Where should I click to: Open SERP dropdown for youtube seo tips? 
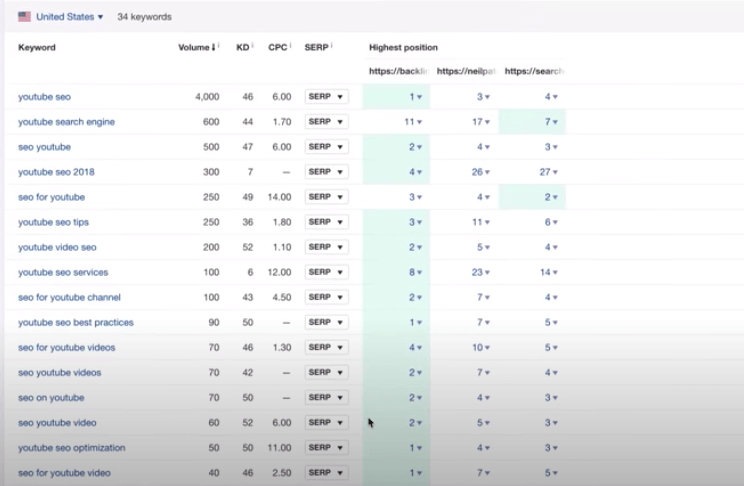[327, 222]
